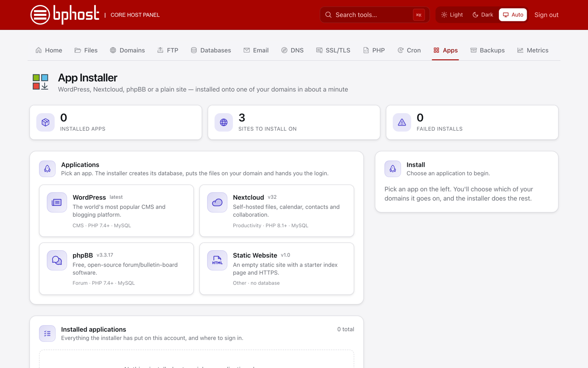588x368 pixels.
Task: Open the SSL/TLS tab
Action: (x=333, y=50)
